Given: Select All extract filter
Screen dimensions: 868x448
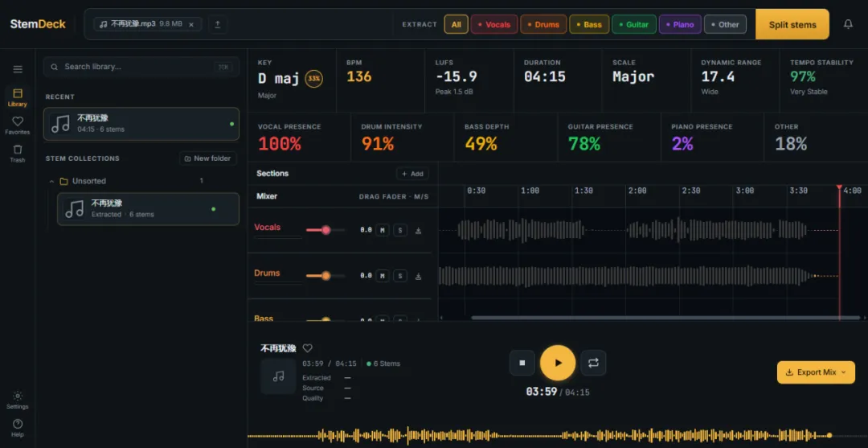Looking at the screenshot, I should pyautogui.click(x=457, y=24).
